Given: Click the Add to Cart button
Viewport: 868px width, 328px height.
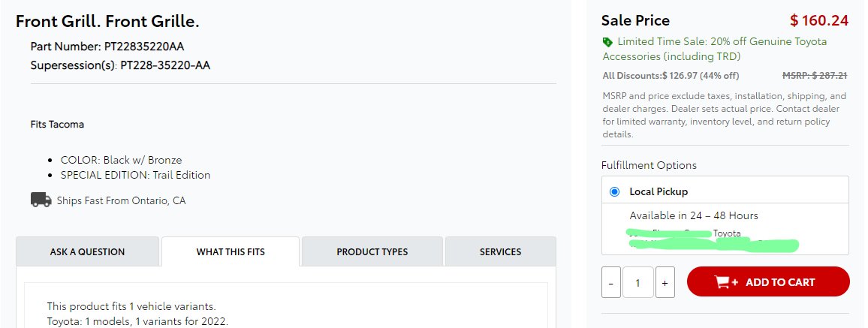Looking at the screenshot, I should (768, 281).
